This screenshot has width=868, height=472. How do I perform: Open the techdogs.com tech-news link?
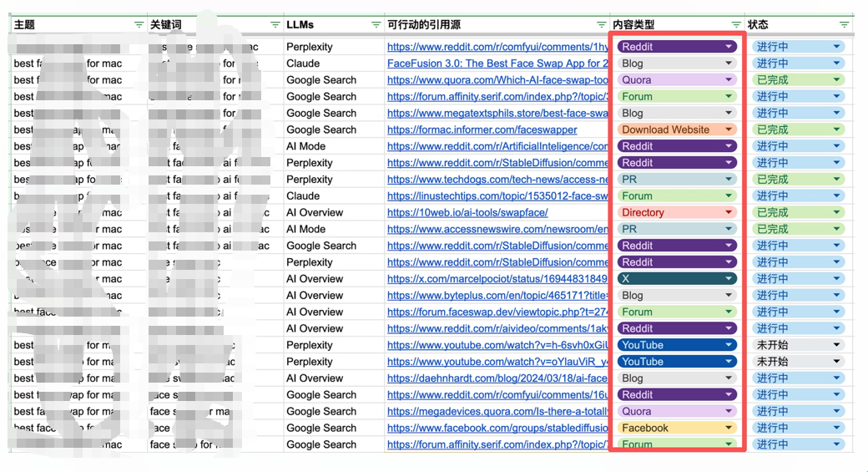pos(497,180)
